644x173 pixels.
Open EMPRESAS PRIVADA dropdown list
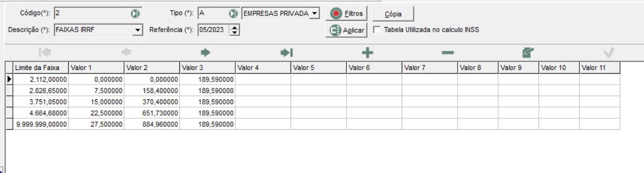[314, 14]
